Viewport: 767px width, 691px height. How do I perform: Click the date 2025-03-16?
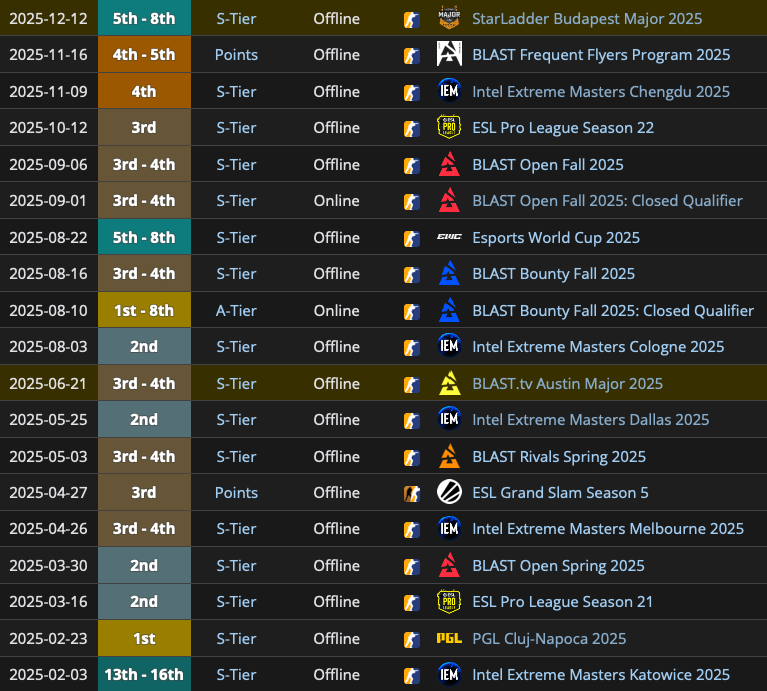point(48,602)
